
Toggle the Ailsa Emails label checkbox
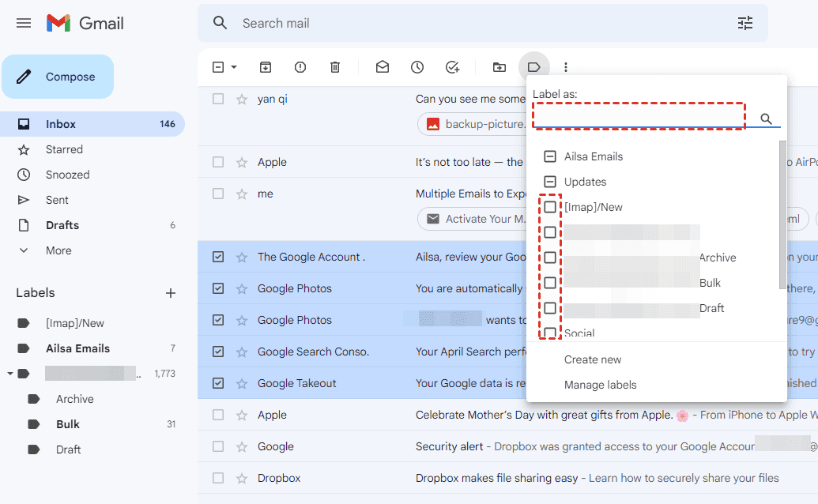click(550, 156)
